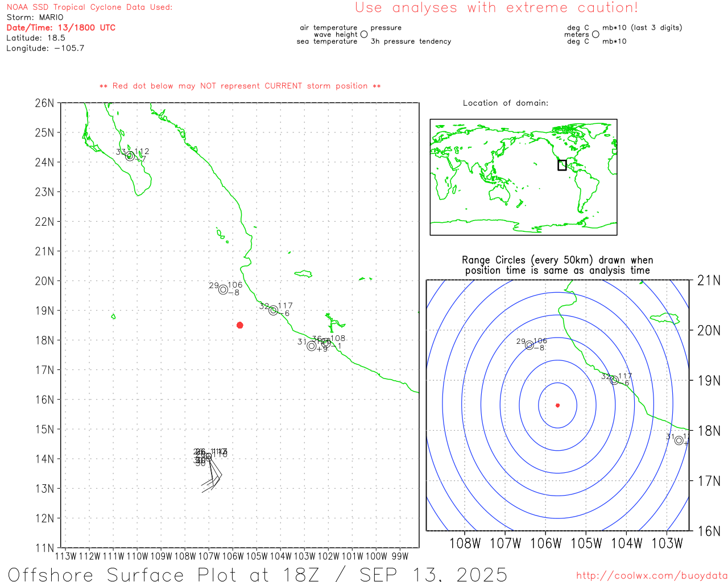Click the 'Latitude: 18.5' value
Image resolution: width=728 pixels, height=582 pixels.
pyautogui.click(x=36, y=38)
